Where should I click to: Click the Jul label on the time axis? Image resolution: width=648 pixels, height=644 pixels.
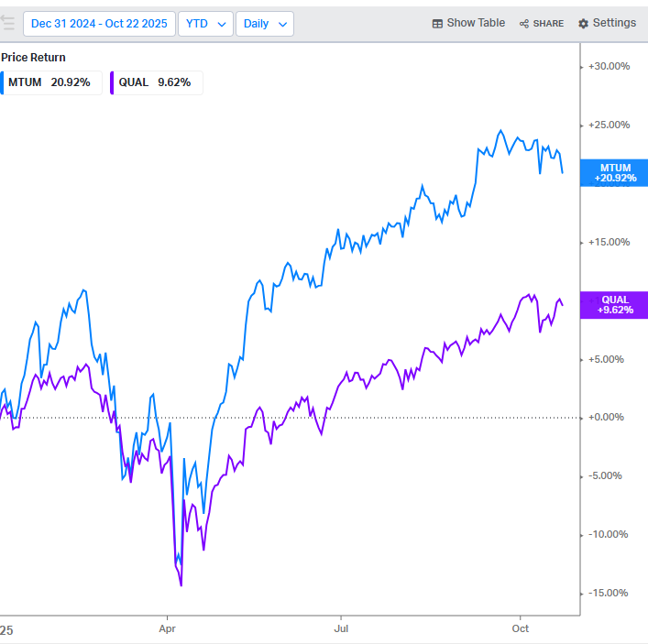pos(341,629)
